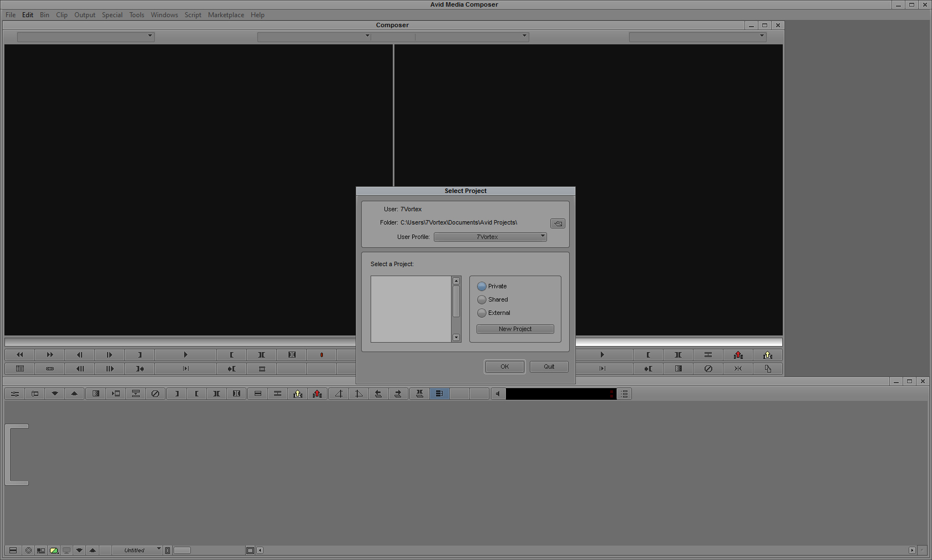The image size is (932, 560).
Task: Toggle the highlighted blue timeline mode button
Action: (439, 394)
